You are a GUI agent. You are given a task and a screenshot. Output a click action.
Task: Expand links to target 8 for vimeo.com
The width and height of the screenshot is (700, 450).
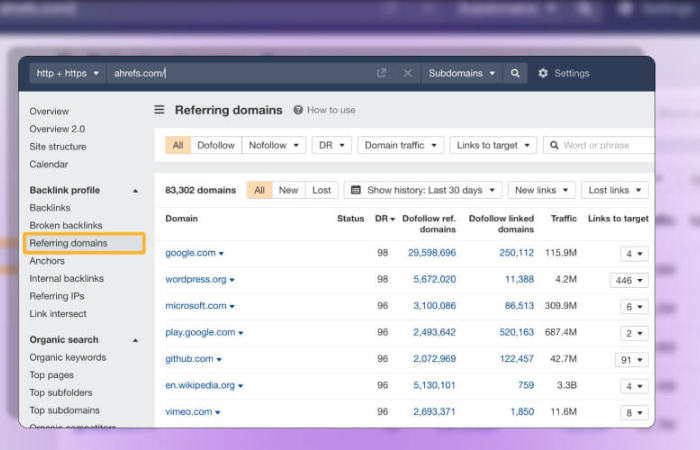pos(634,413)
